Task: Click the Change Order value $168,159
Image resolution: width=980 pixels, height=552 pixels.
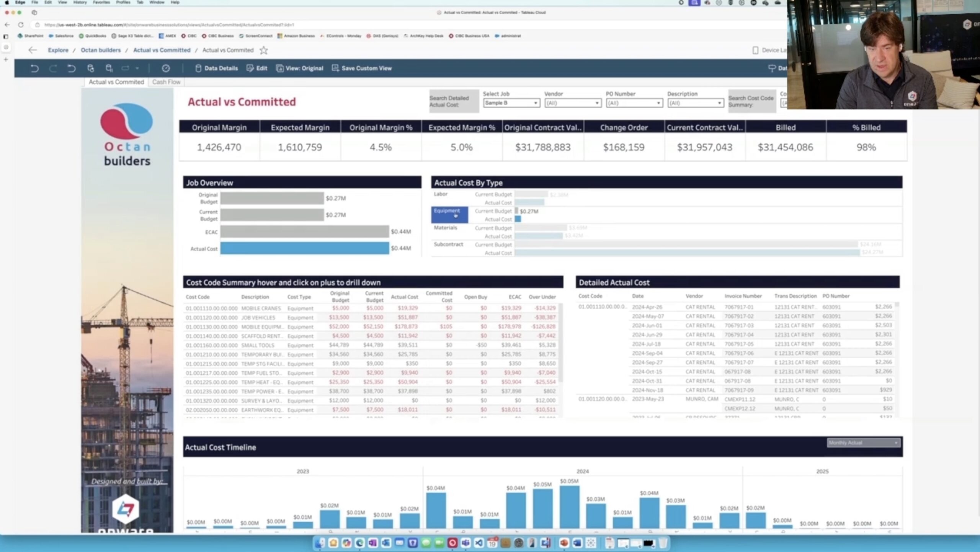Action: [624, 147]
